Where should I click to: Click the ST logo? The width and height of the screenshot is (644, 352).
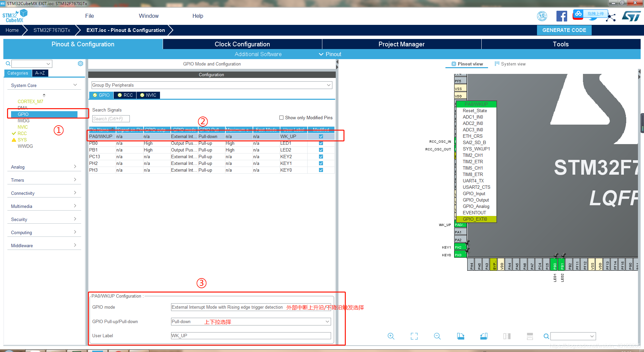[631, 16]
